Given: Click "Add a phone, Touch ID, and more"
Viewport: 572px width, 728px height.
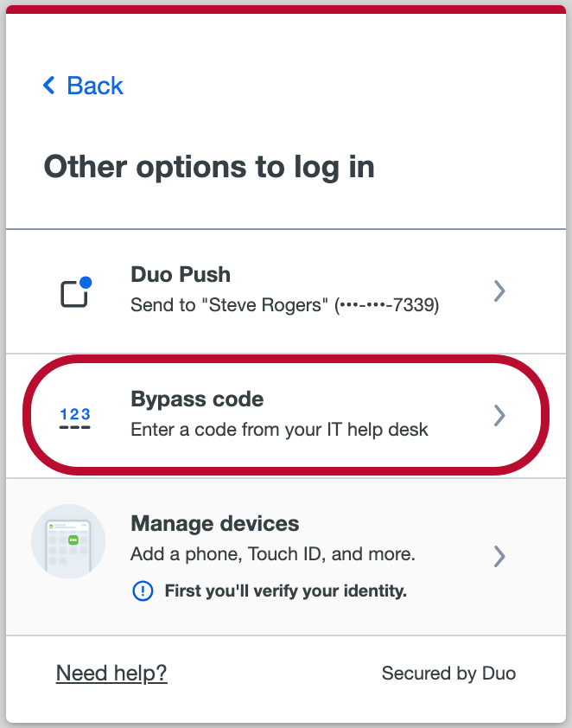Looking at the screenshot, I should tap(272, 553).
